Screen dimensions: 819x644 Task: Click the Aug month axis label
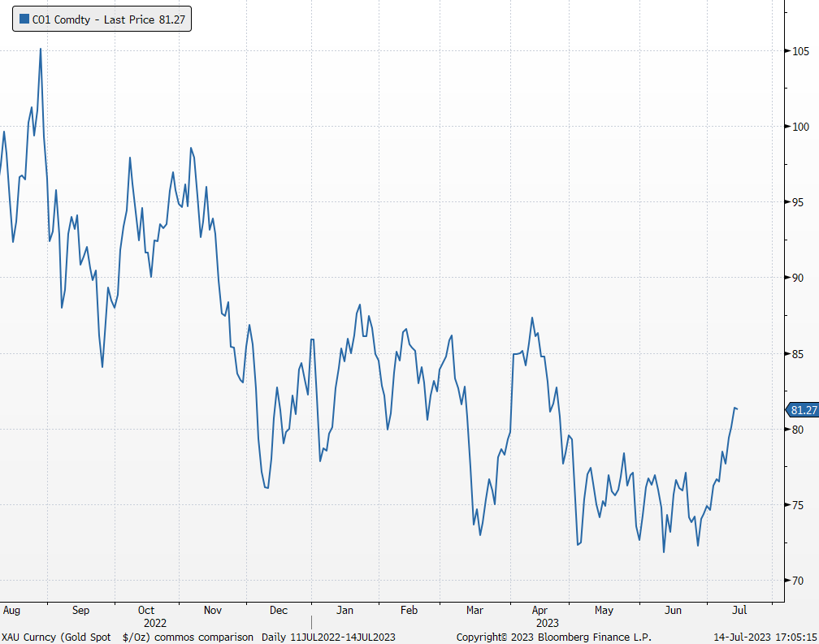(x=11, y=610)
